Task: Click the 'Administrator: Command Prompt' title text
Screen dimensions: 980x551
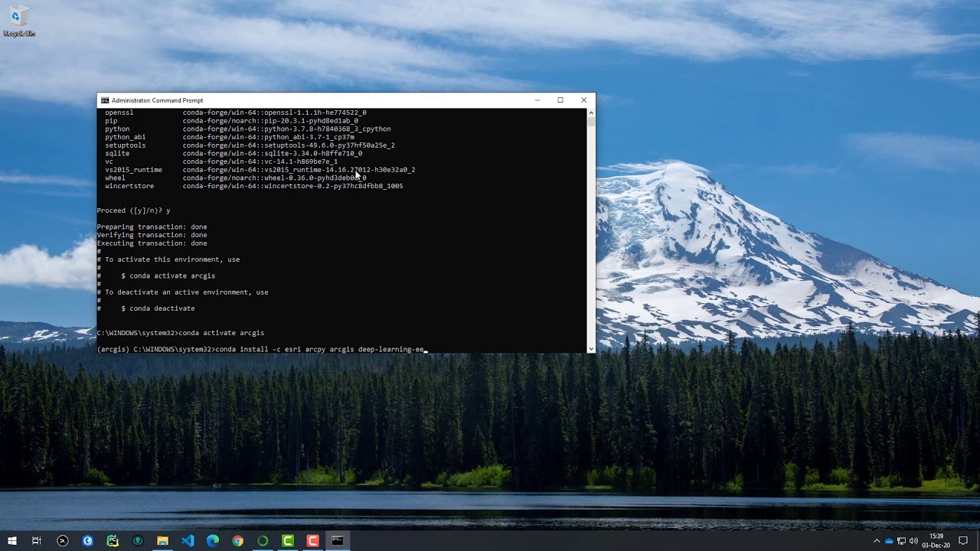Action: [x=157, y=100]
